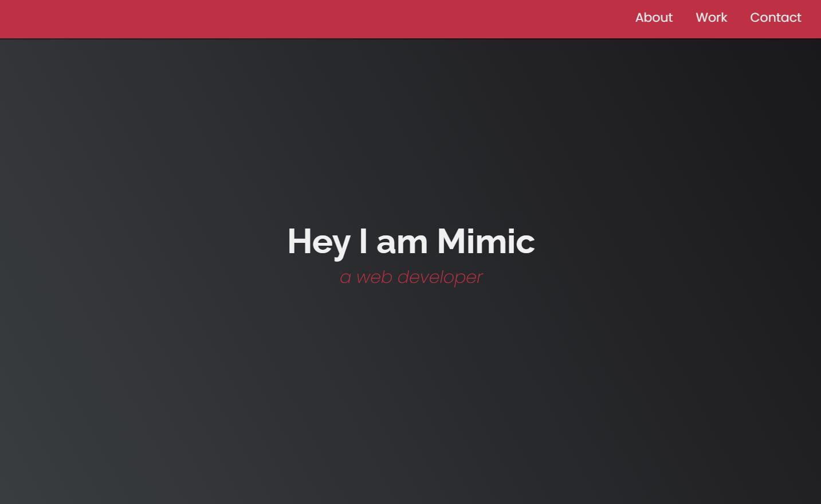Click the word web in the subtitle
This screenshot has width=821, height=504.
coord(374,277)
